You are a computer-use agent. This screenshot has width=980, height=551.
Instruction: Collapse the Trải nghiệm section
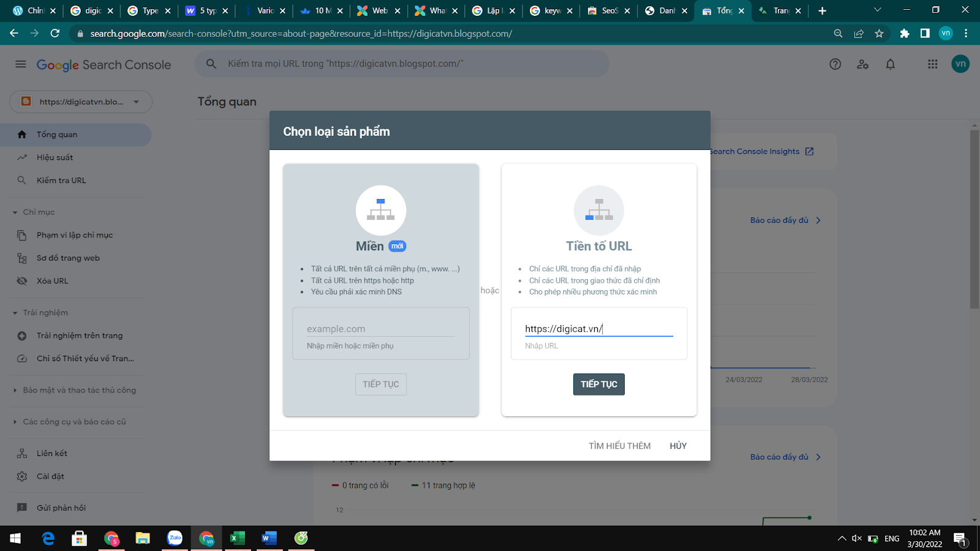pyautogui.click(x=15, y=313)
